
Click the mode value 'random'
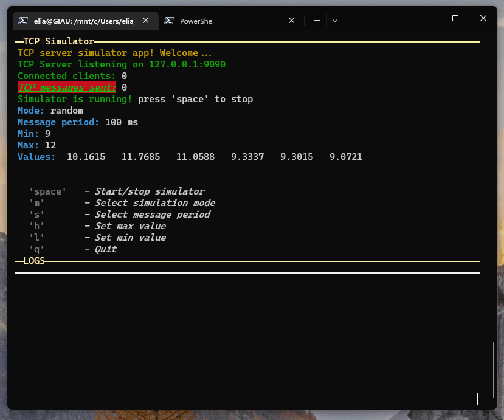point(67,111)
